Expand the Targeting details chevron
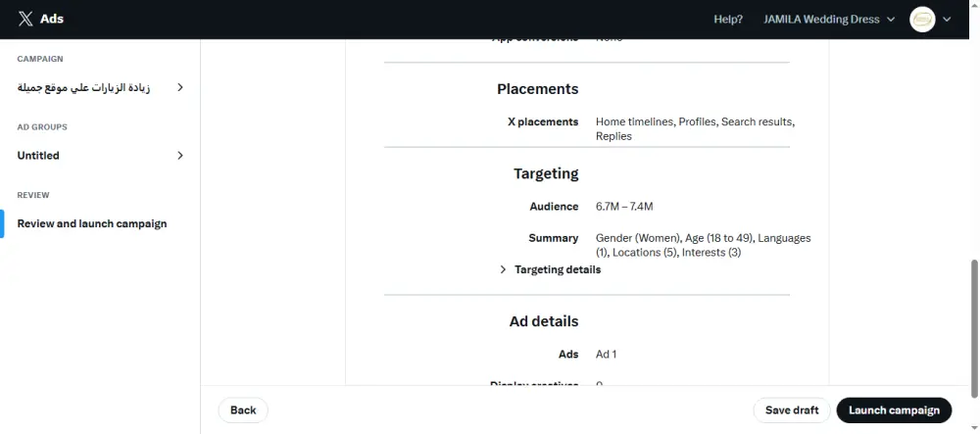 503,269
